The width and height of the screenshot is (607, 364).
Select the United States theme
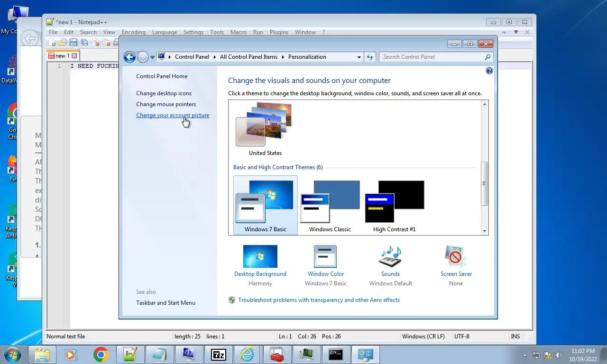[x=265, y=129]
